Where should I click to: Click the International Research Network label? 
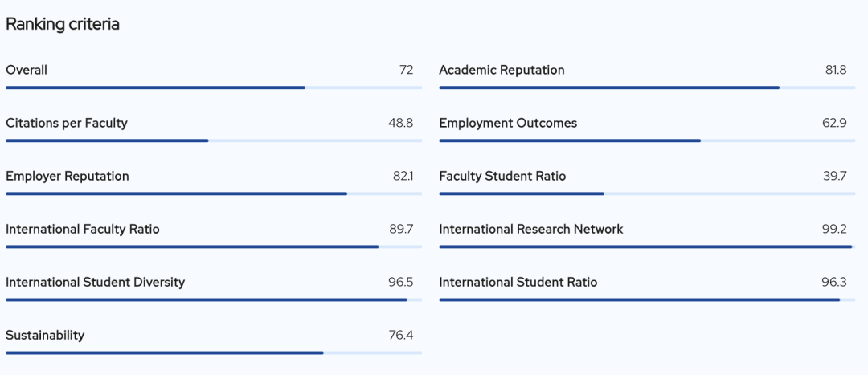[531, 229]
